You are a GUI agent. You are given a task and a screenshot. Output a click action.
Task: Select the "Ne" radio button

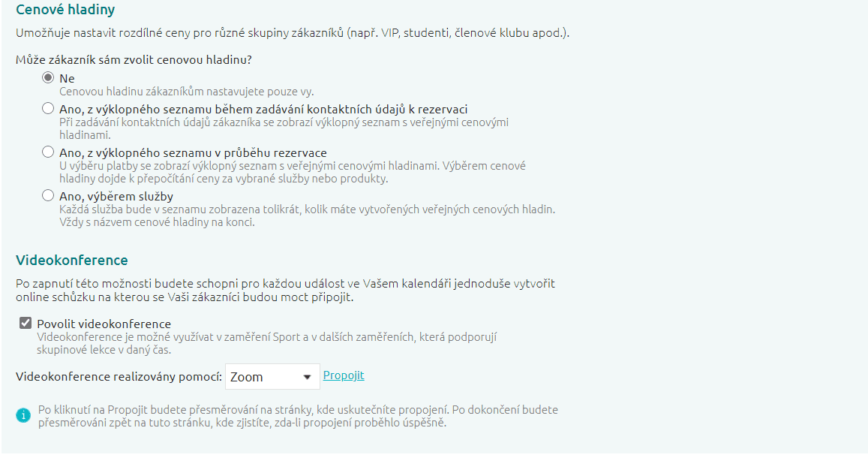point(48,77)
